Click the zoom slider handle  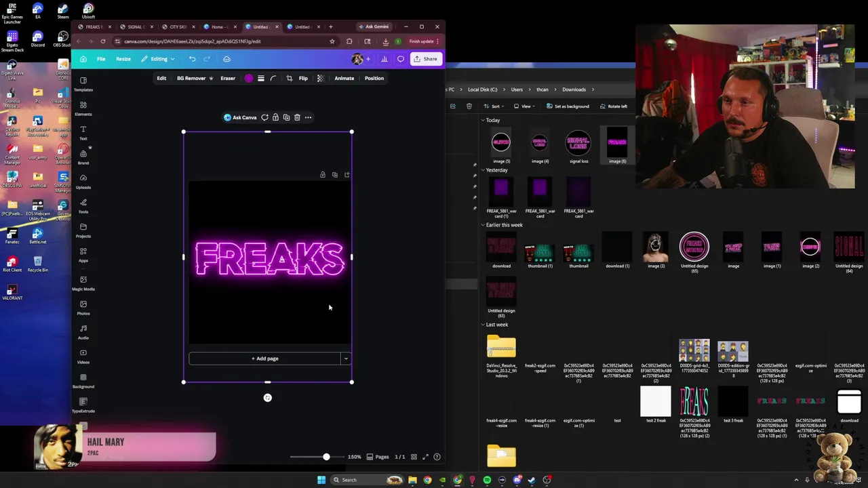[x=326, y=457]
